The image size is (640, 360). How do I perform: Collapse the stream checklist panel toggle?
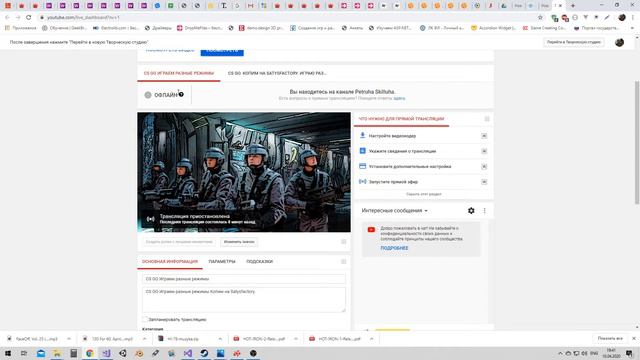click(487, 119)
